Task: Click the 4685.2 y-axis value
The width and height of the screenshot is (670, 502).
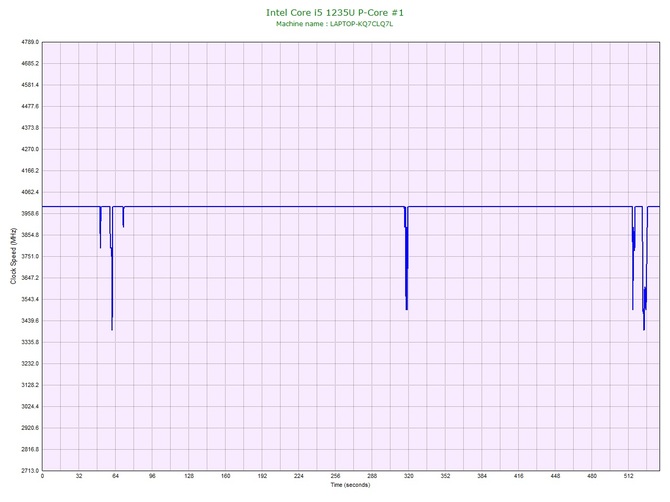Action: point(30,64)
